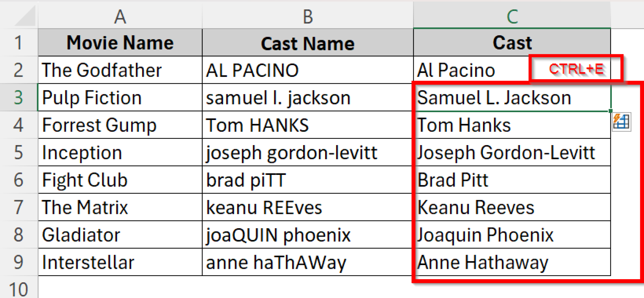The image size is (644, 298).
Task: Click the Movie Name header cell
Action: (x=120, y=43)
